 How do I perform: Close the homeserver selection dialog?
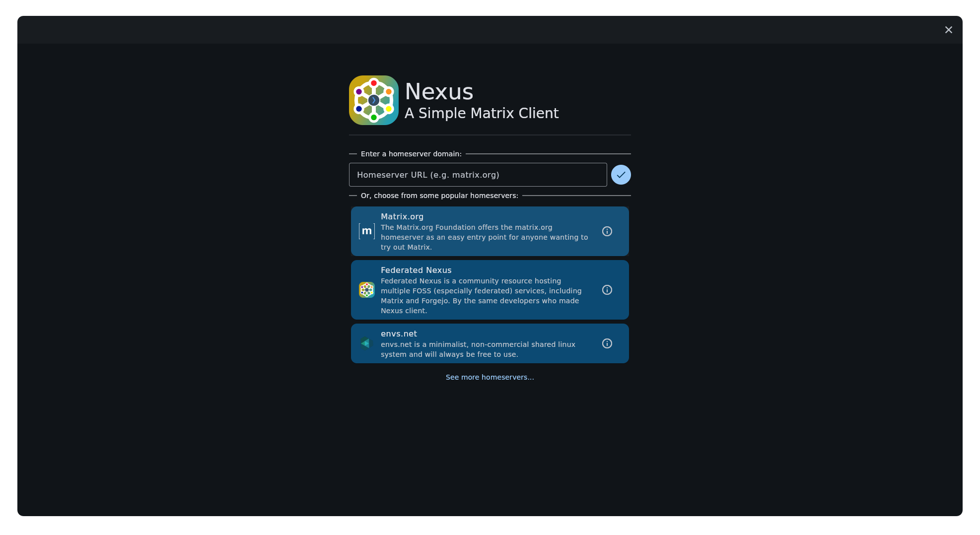click(949, 30)
